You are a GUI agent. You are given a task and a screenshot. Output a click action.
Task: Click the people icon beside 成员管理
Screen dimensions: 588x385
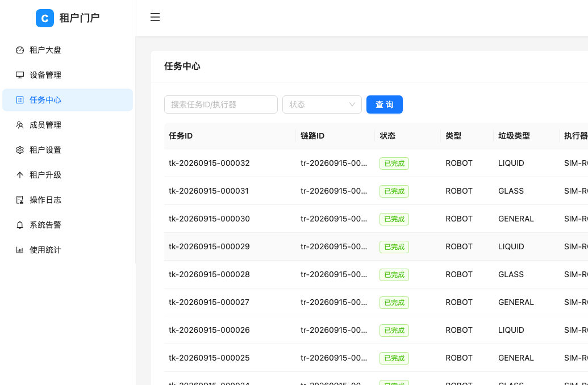coord(20,125)
